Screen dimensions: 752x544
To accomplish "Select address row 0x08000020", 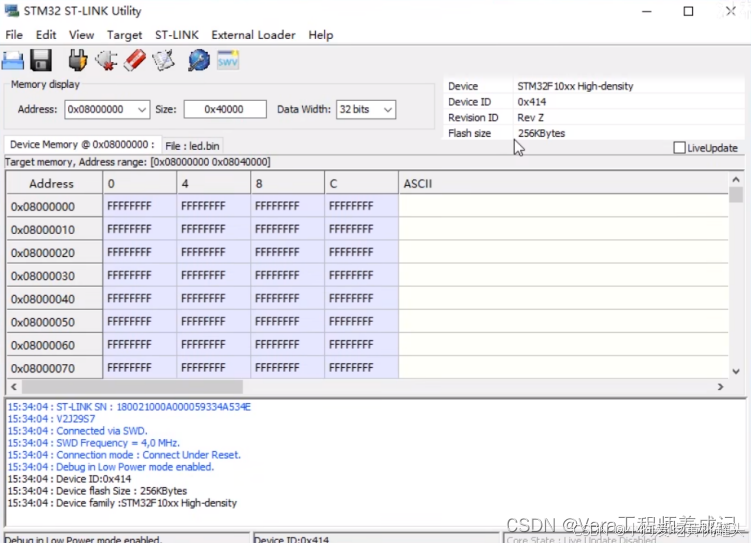I will [54, 252].
